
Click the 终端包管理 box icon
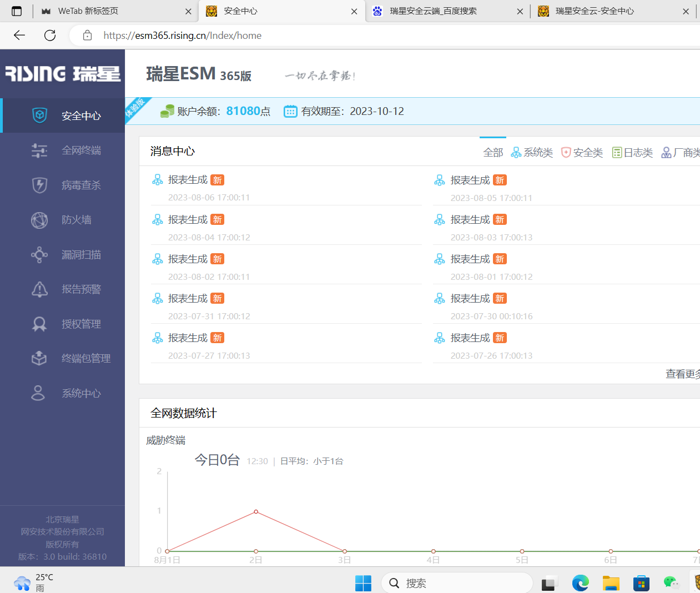pos(39,359)
